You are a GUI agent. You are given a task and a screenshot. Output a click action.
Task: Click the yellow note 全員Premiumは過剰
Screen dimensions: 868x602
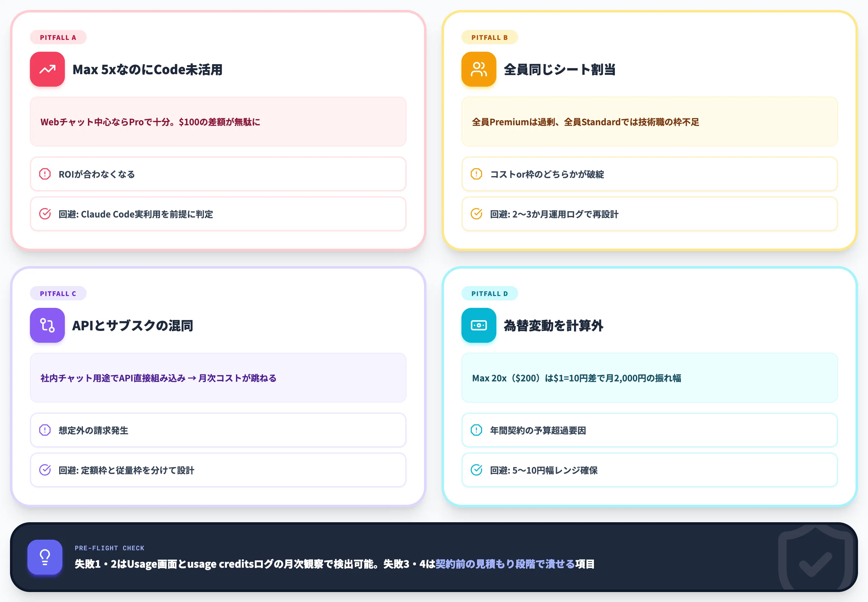[x=649, y=122]
